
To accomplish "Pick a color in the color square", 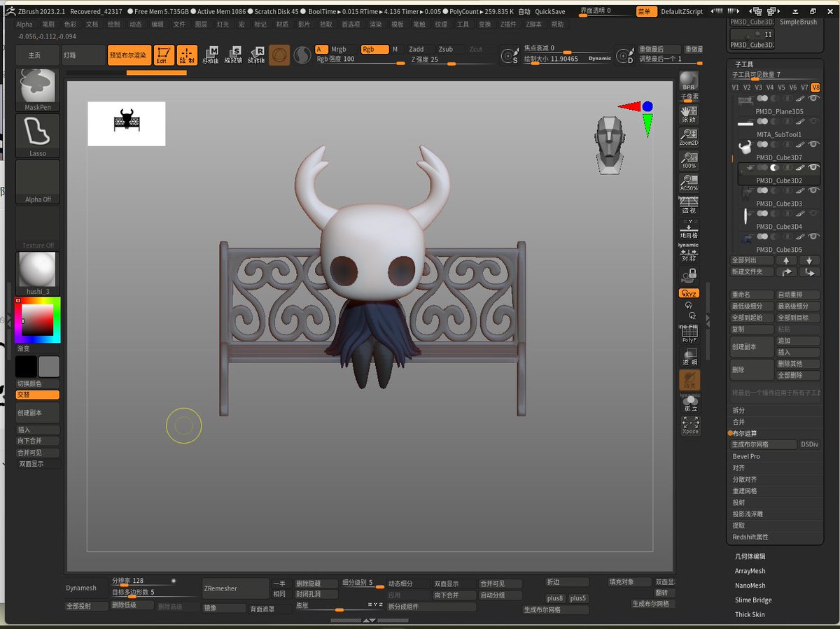I will click(38, 319).
